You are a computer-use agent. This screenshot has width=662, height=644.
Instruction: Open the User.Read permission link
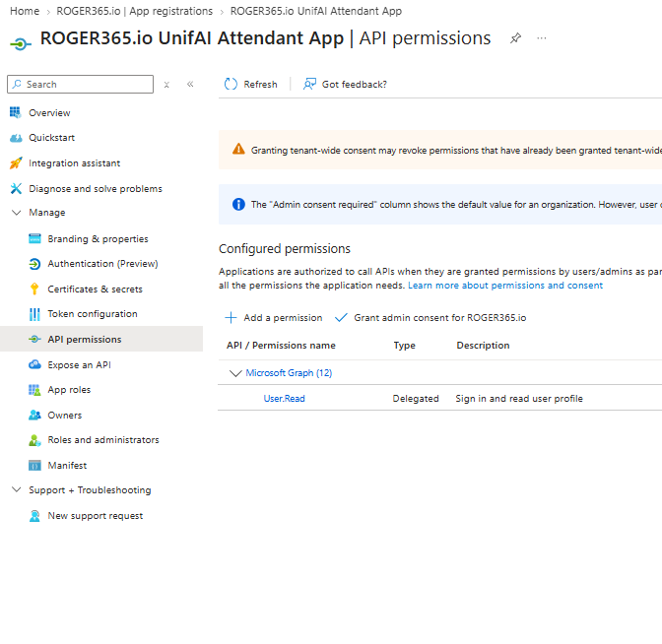284,399
